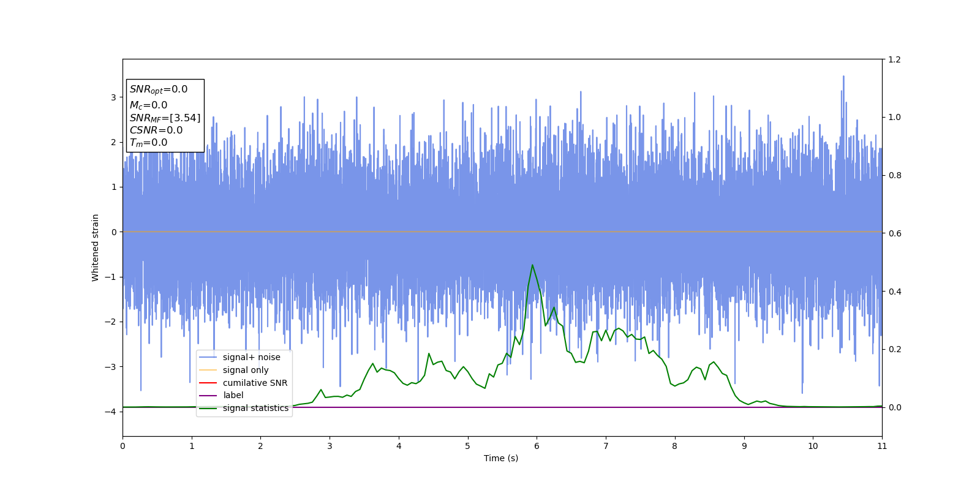Click the right-axis tick label 0.6
The height and width of the screenshot is (490, 980).
(894, 233)
